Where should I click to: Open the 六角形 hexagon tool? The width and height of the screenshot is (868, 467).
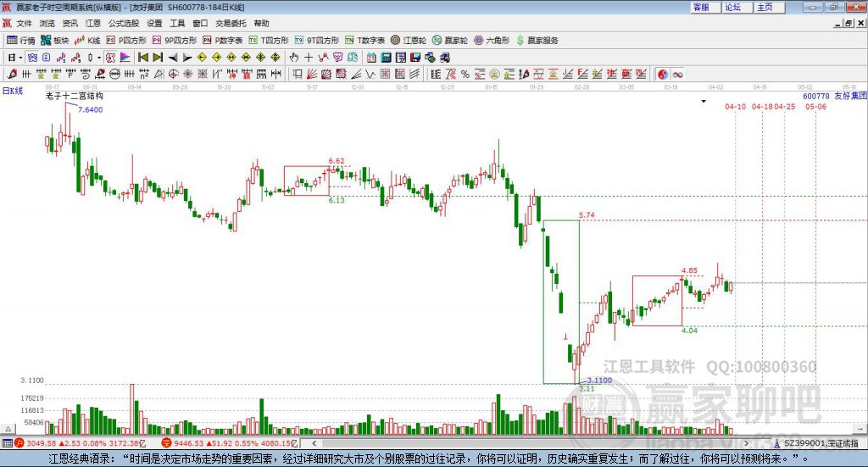(x=492, y=41)
